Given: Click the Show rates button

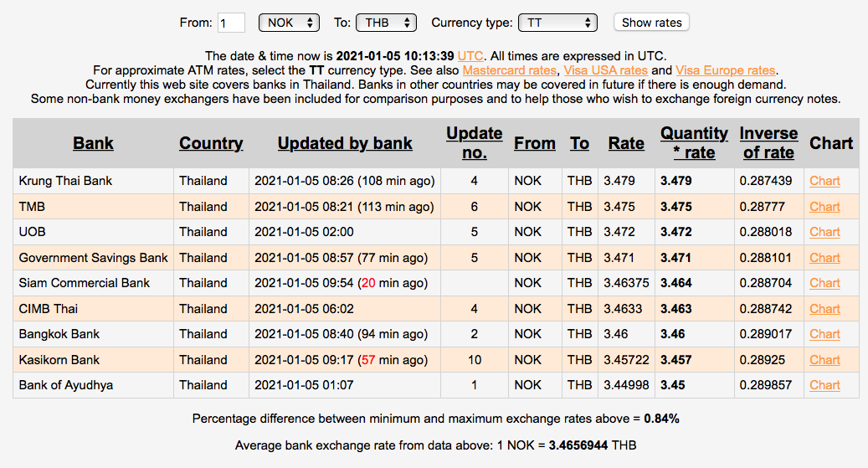Looking at the screenshot, I should [651, 23].
